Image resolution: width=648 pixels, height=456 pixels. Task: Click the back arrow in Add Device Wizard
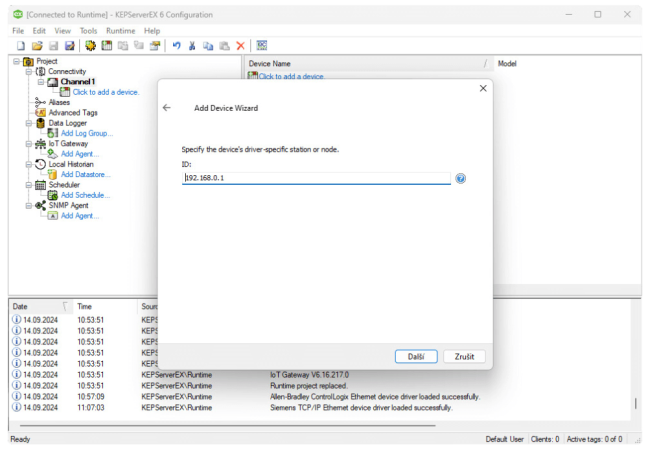[167, 108]
